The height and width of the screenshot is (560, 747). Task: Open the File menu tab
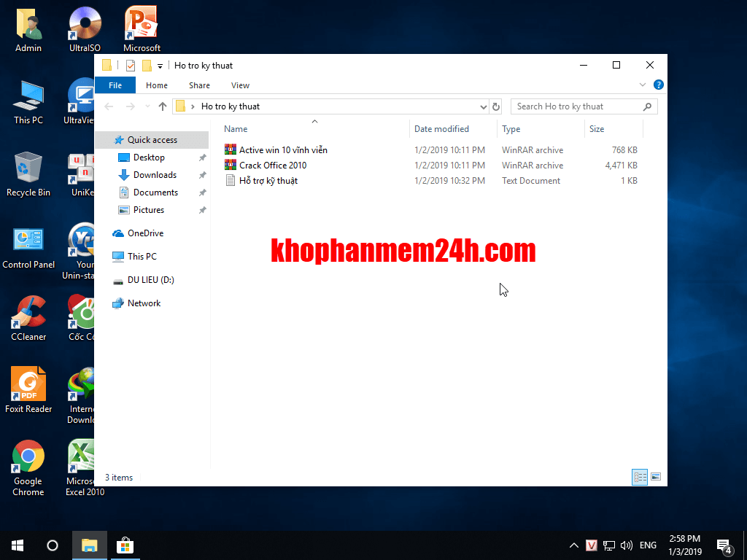coord(115,85)
